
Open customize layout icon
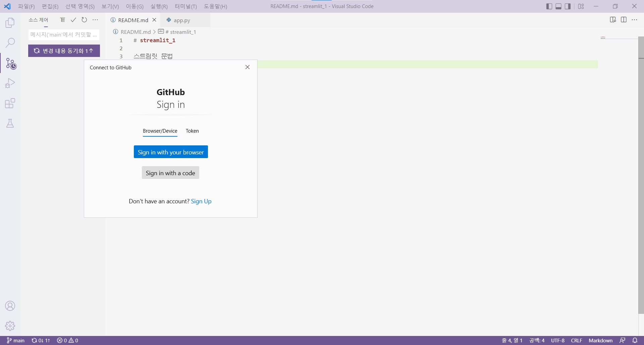pos(581,6)
